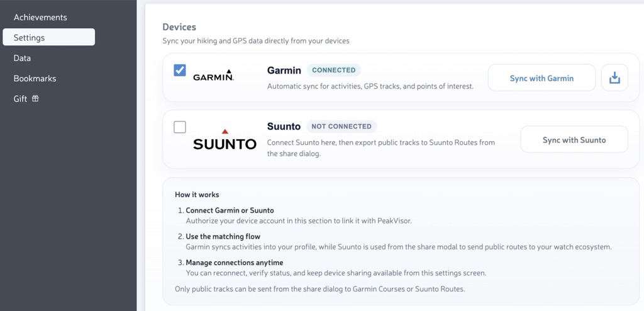Select Settings in the sidebar
The width and height of the screenshot is (644, 311).
click(49, 37)
